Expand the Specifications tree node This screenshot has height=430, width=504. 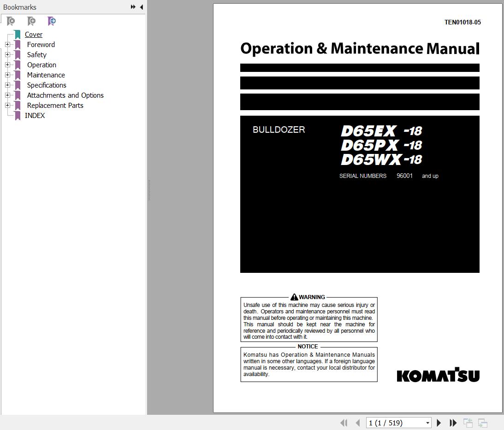coord(8,85)
